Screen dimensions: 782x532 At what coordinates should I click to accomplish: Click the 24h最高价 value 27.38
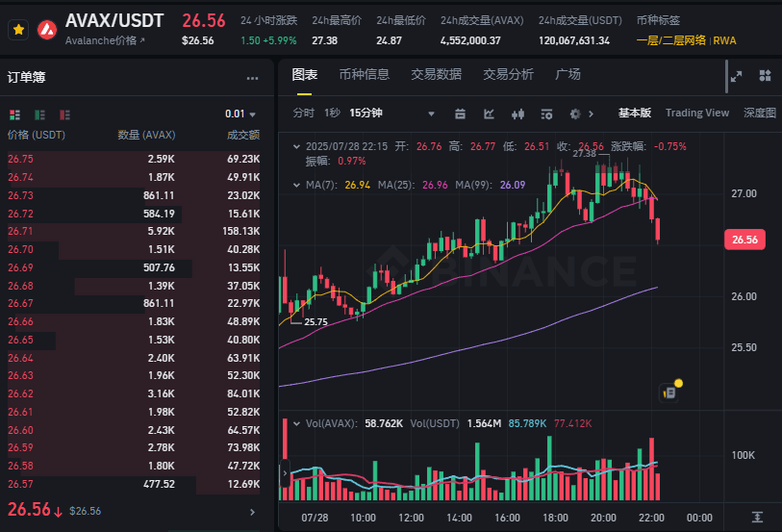325,40
